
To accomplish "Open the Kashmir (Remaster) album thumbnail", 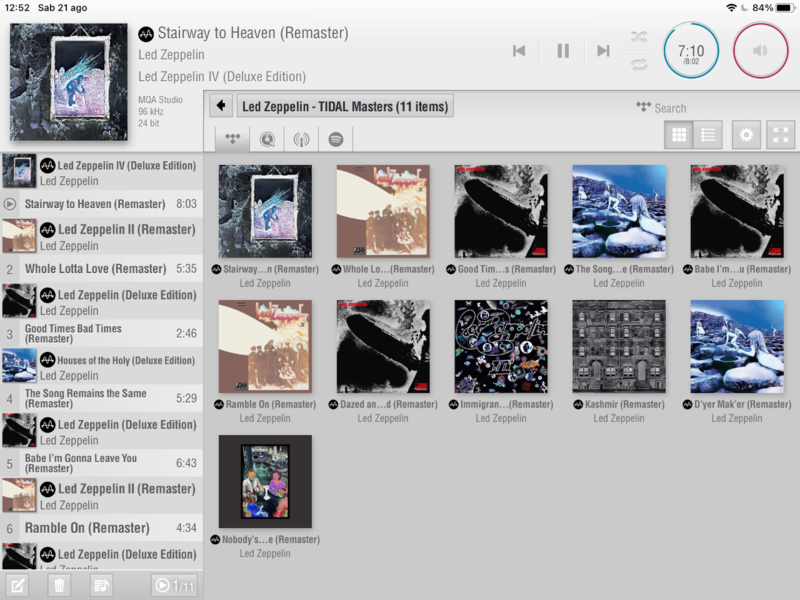I will pos(619,346).
